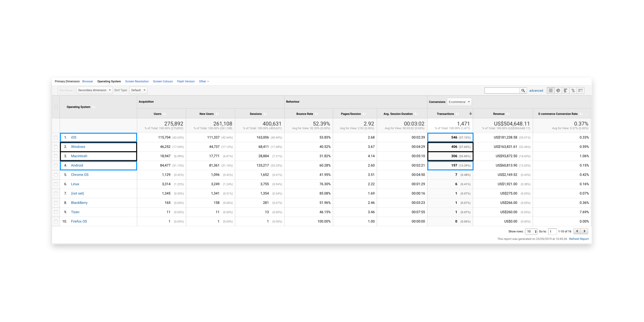
Task: Switch primary dimension to Screen Colours
Action: pos(163,81)
